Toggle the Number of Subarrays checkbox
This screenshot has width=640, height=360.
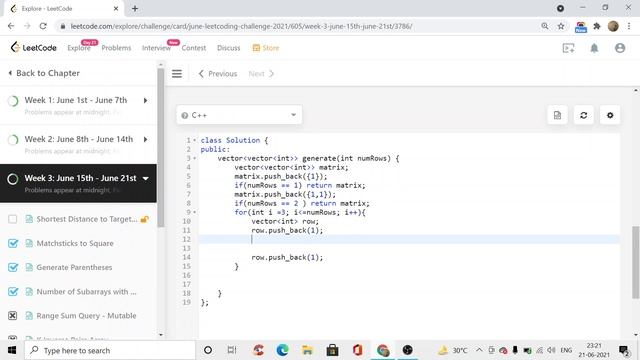pos(13,291)
